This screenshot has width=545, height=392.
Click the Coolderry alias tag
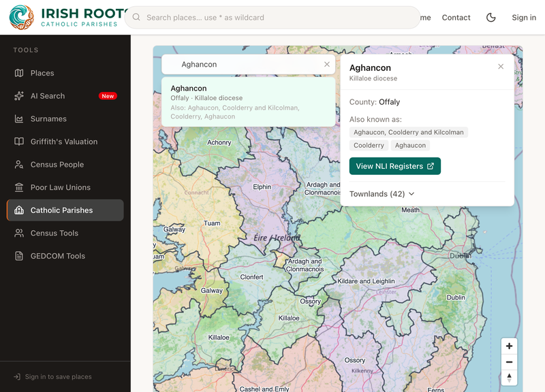click(x=369, y=145)
